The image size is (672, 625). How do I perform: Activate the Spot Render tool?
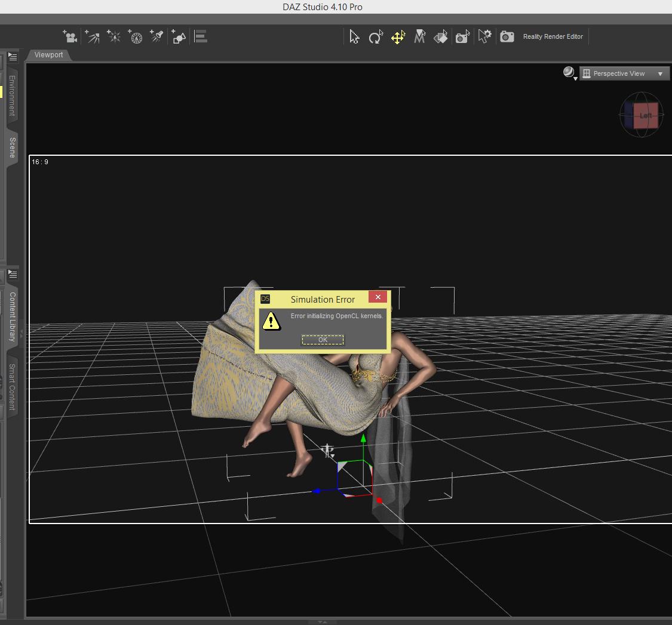coord(462,36)
